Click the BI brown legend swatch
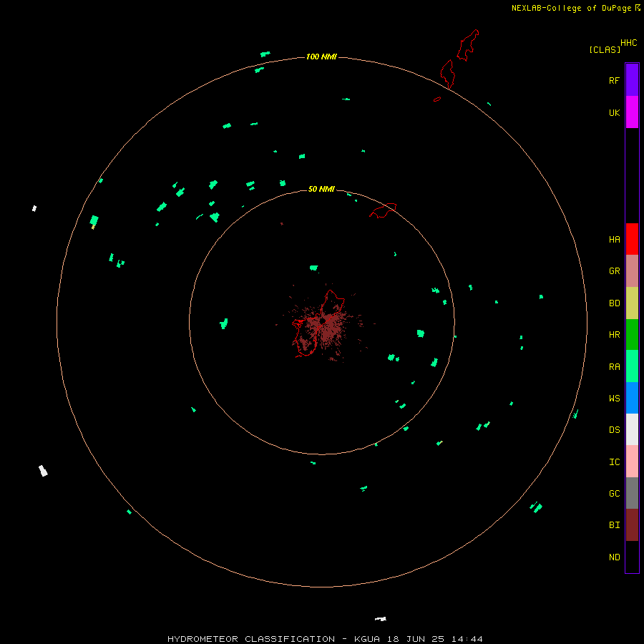The width and height of the screenshot is (644, 644). (632, 525)
